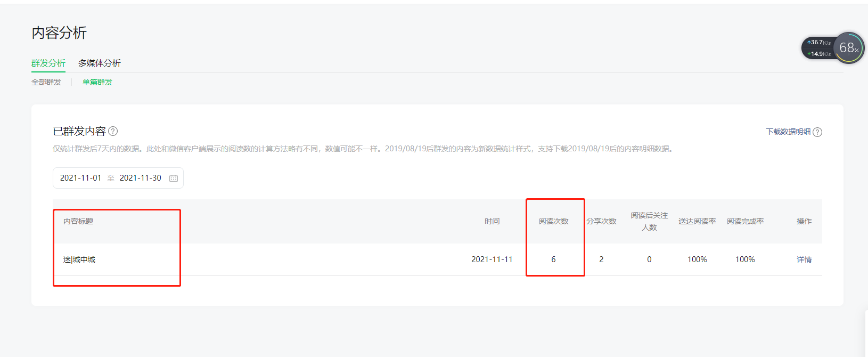
Task: Select 分享次数 column header
Action: [601, 221]
